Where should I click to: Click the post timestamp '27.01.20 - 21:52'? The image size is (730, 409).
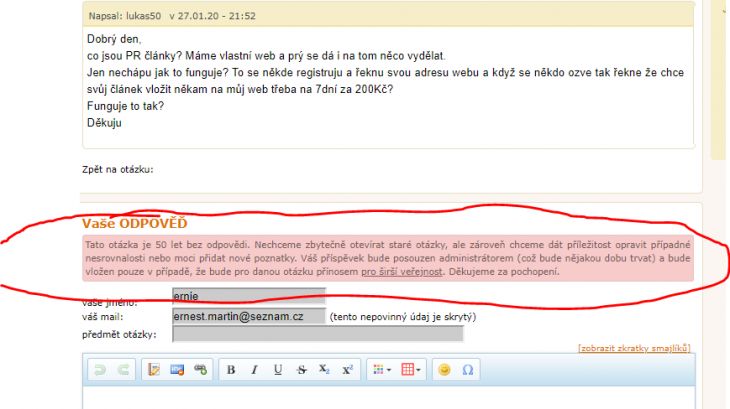[x=216, y=16]
